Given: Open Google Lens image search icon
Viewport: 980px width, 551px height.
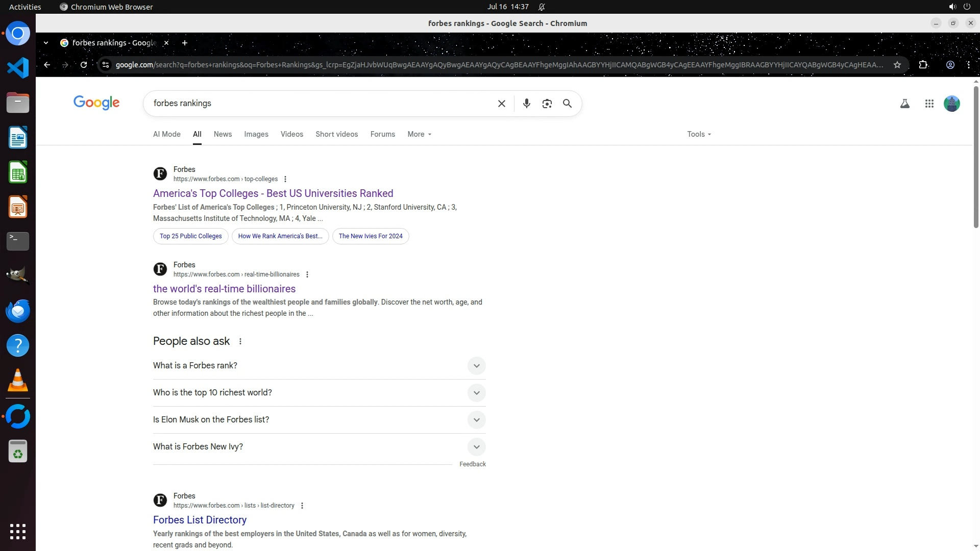Looking at the screenshot, I should [x=547, y=104].
